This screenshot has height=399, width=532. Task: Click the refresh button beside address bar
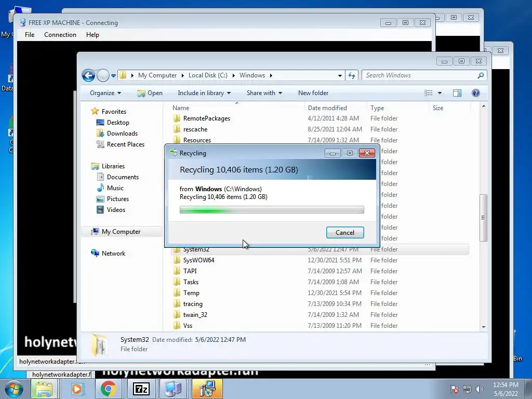(x=352, y=75)
